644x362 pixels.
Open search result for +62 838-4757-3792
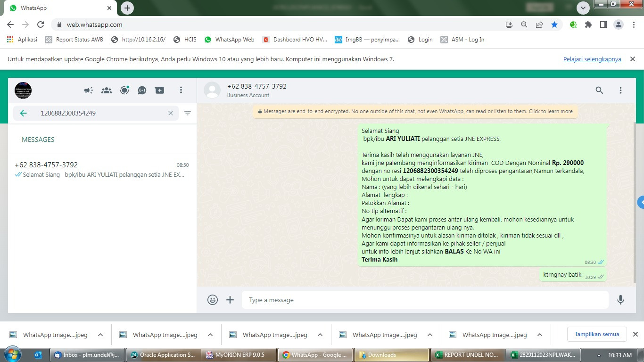click(x=102, y=170)
